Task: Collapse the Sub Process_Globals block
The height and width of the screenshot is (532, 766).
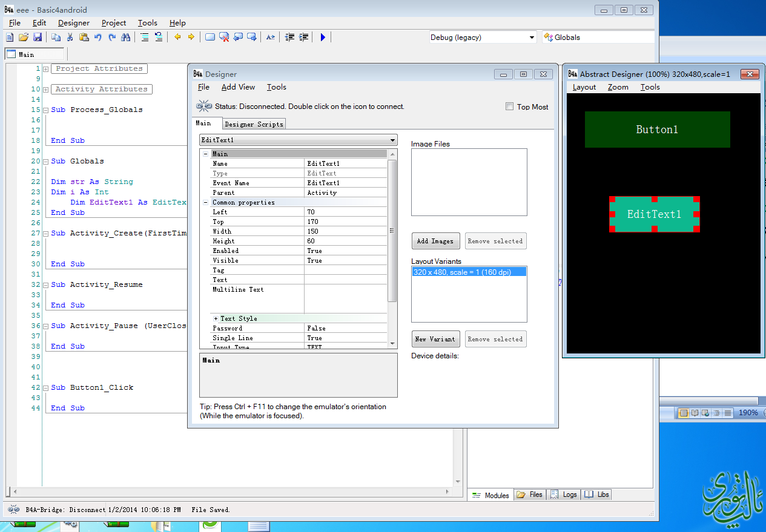Action: tap(46, 110)
